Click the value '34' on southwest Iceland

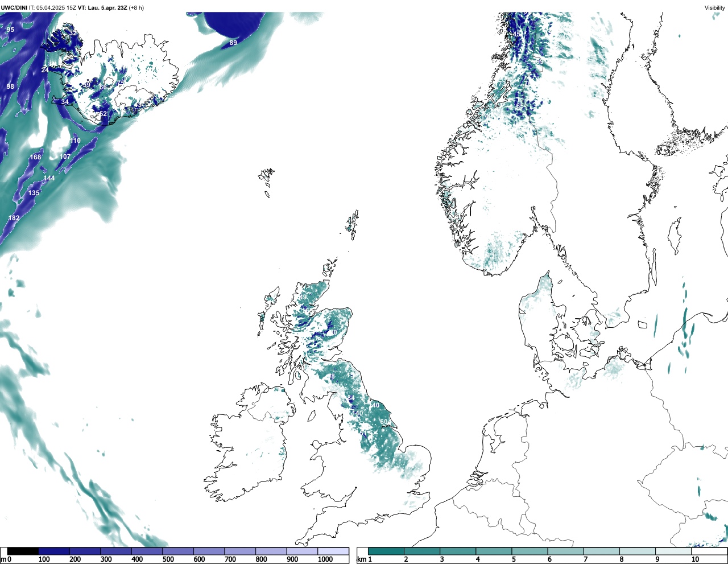pyautogui.click(x=65, y=102)
